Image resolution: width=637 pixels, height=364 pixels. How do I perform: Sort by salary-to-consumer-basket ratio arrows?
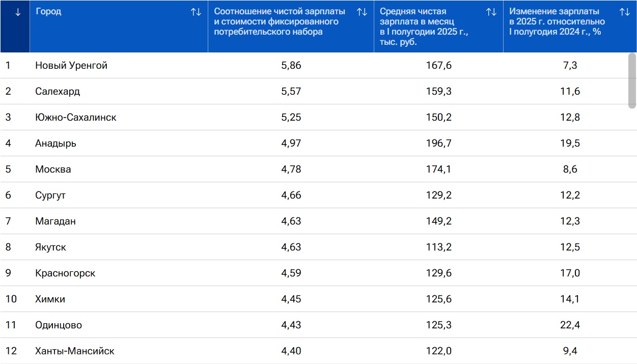(x=362, y=12)
